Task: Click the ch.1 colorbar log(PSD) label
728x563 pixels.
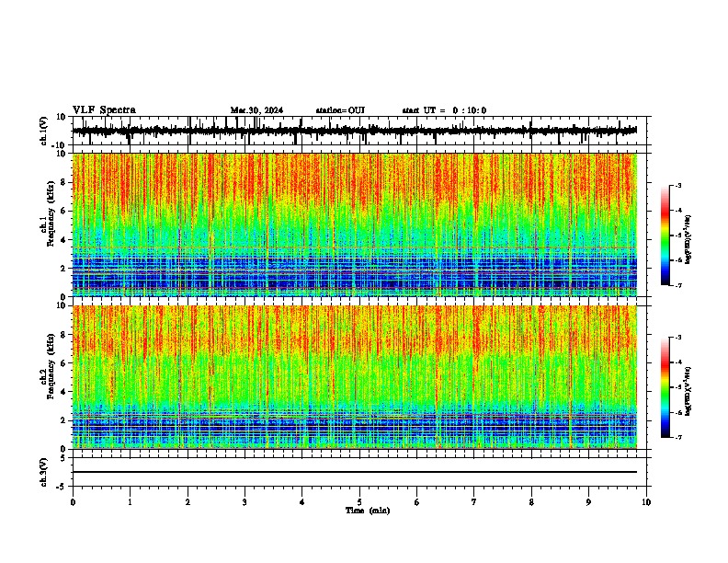Action: [688, 240]
